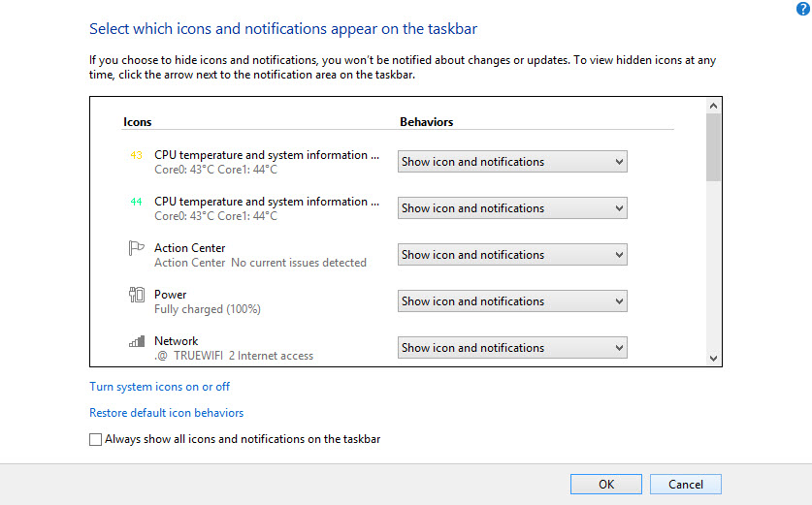Screen dimensions: 812x505
Task: Expand the Network behavior dropdown
Action: tap(512, 348)
